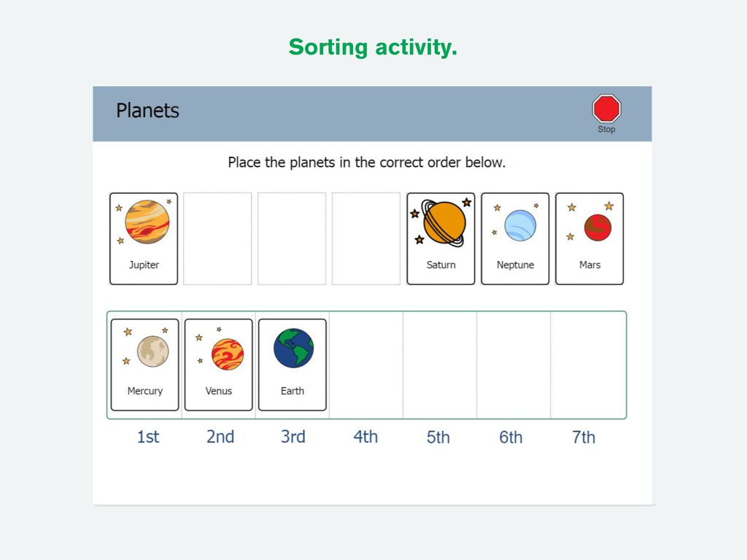The width and height of the screenshot is (747, 560).
Task: Click the Earth card in 3rd position
Action: 292,365
